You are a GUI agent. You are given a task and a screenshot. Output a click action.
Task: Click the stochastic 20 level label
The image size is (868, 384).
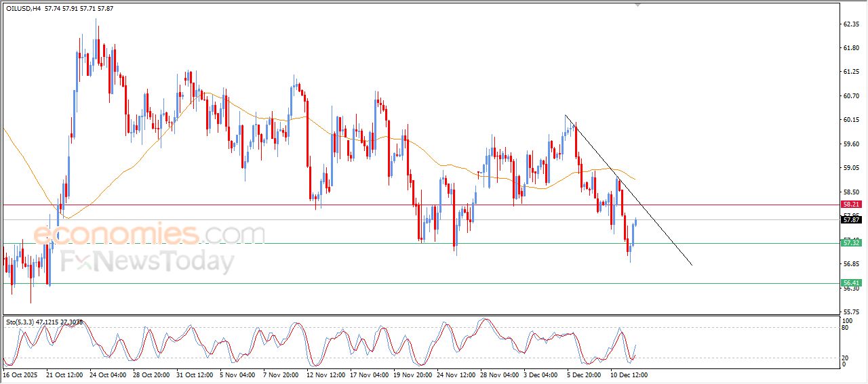(x=846, y=357)
